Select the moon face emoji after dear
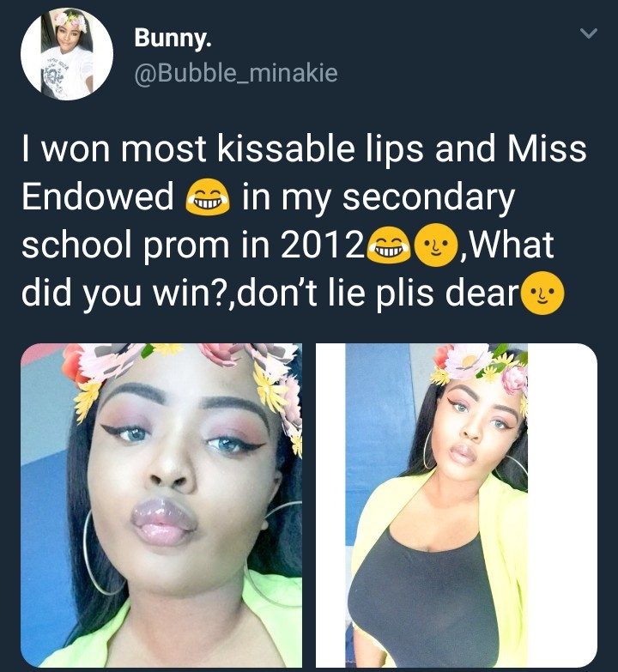618x672 pixels. click(x=543, y=293)
